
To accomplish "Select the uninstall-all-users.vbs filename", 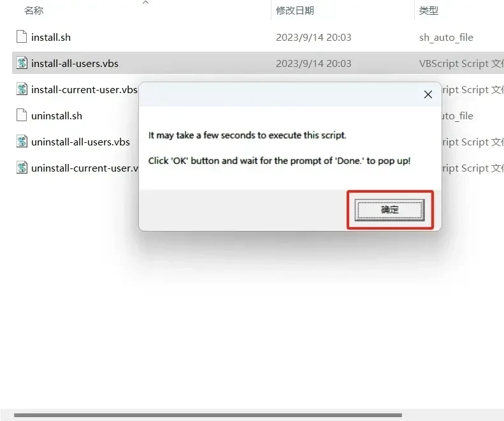I will 80,142.
